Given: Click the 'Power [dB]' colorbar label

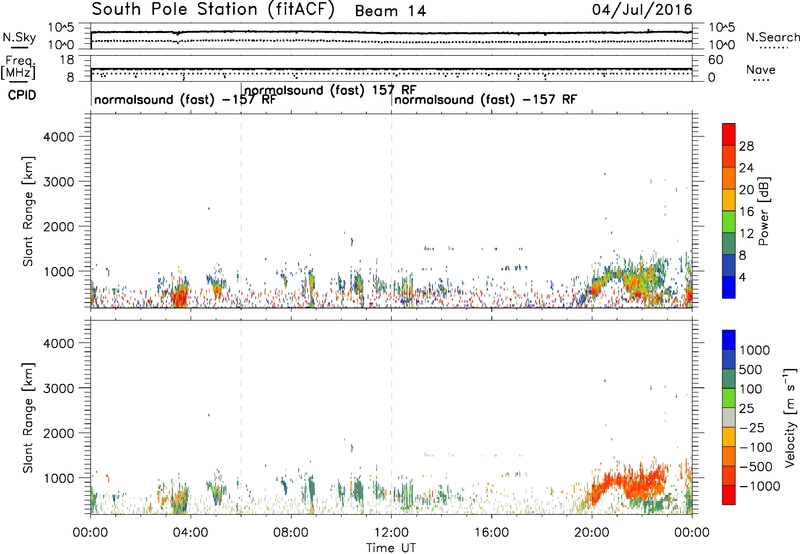Looking at the screenshot, I should click(x=763, y=211).
